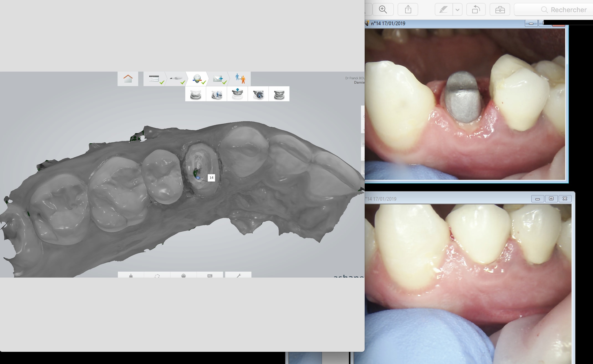Image resolution: width=593 pixels, height=364 pixels.
Task: Open the order form workflow step
Action: point(155,79)
